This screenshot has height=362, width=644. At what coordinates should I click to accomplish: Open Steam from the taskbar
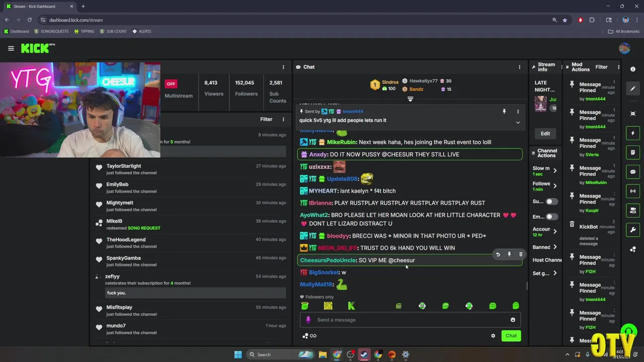364,354
